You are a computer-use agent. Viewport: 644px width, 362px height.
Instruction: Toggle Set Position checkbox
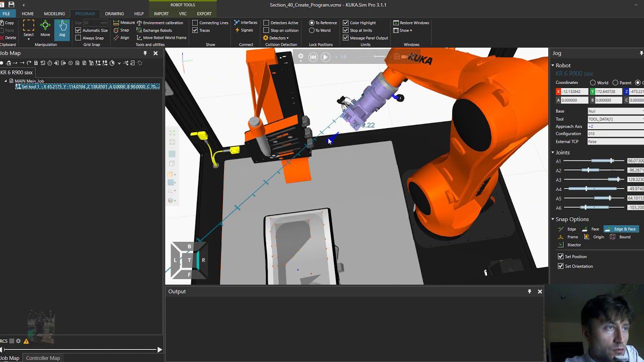point(560,256)
